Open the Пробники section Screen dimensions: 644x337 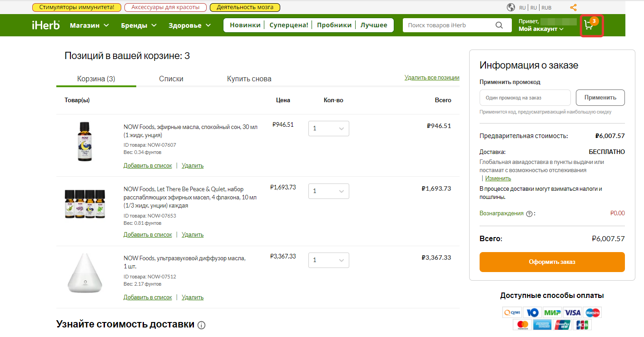point(334,25)
